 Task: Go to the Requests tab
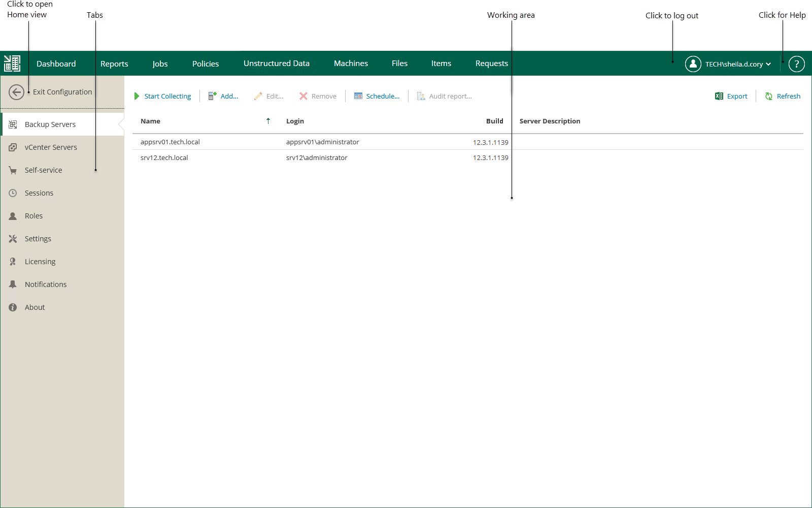click(492, 63)
